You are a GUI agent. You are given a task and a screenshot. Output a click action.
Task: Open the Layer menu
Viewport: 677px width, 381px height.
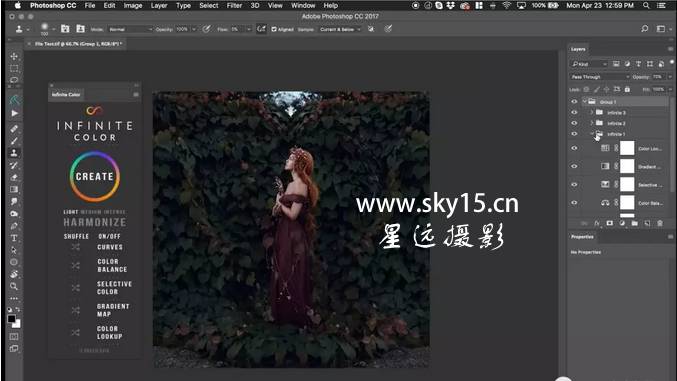click(159, 6)
